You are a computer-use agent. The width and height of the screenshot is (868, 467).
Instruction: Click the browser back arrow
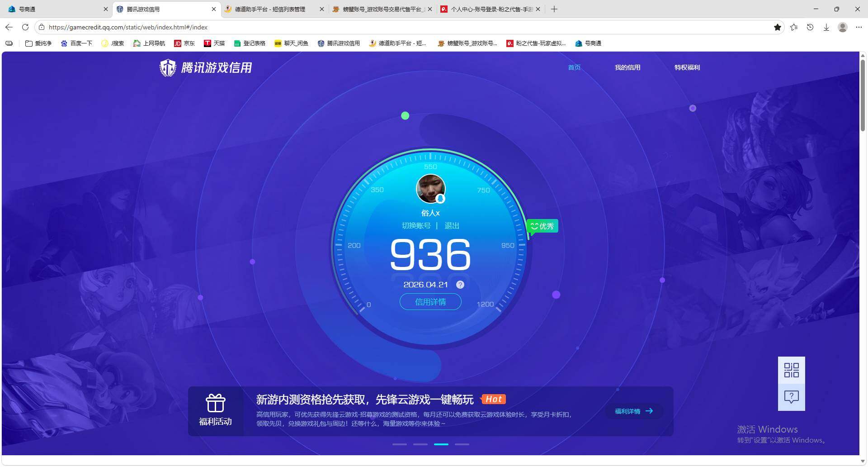point(9,27)
